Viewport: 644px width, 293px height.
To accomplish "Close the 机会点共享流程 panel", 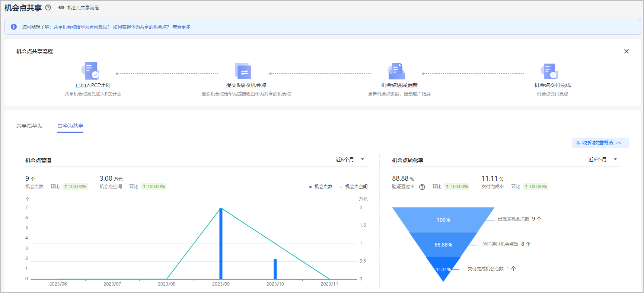I will point(626,51).
